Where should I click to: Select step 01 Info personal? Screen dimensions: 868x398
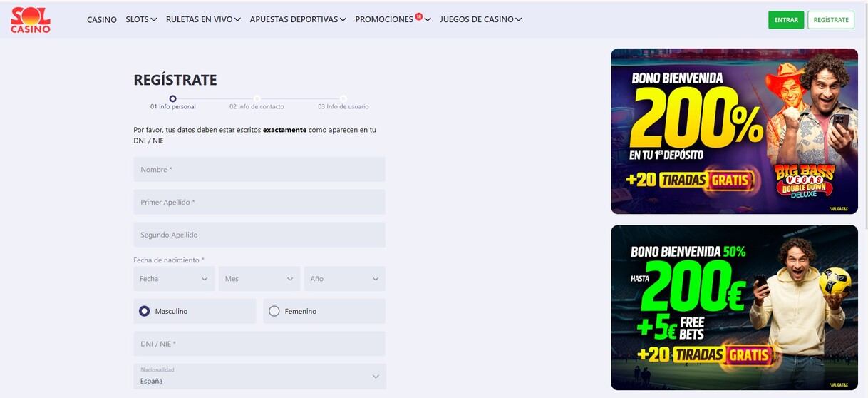[x=172, y=103]
